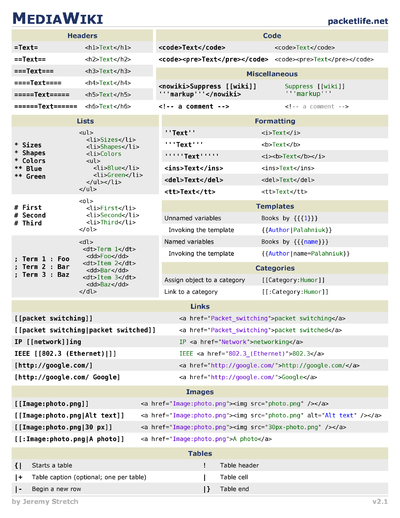
Task: Select the Categories section heading
Action: [x=275, y=268]
